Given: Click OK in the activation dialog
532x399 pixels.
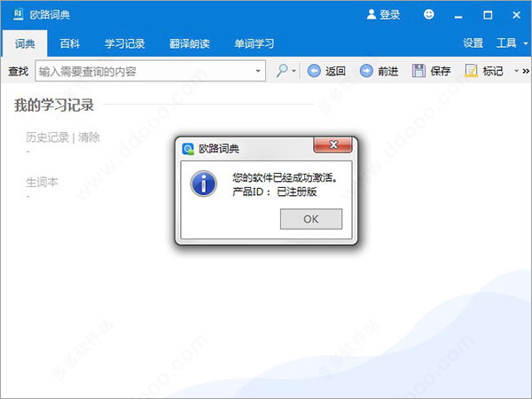Looking at the screenshot, I should (x=311, y=219).
